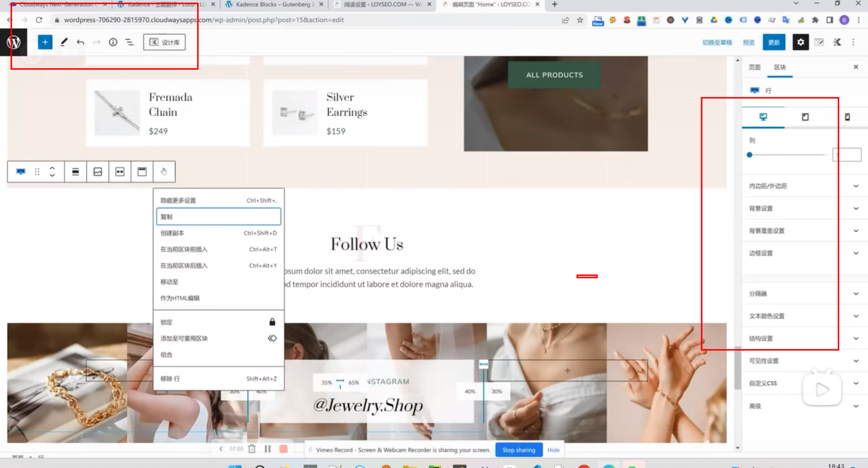Screen dimensions: 868x468
Task: Open background image toolbar option
Action: coord(98,171)
